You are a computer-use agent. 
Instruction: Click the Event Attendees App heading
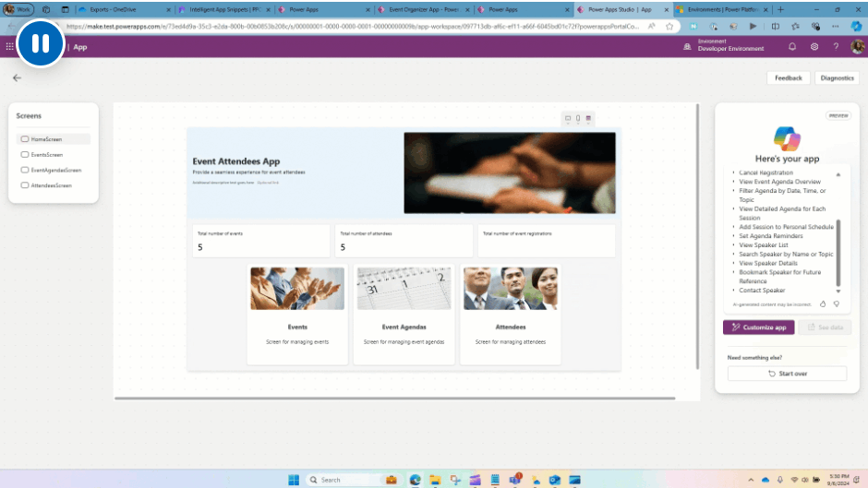236,161
